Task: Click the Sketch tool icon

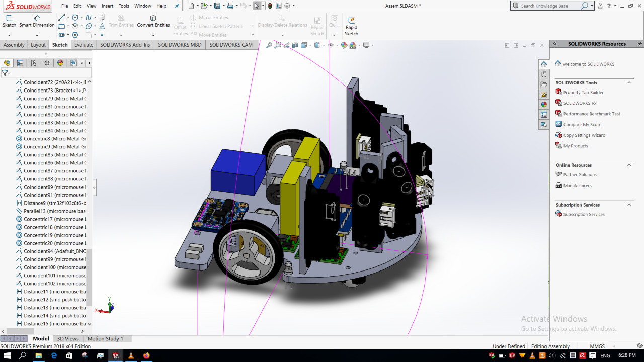Action: 9,21
